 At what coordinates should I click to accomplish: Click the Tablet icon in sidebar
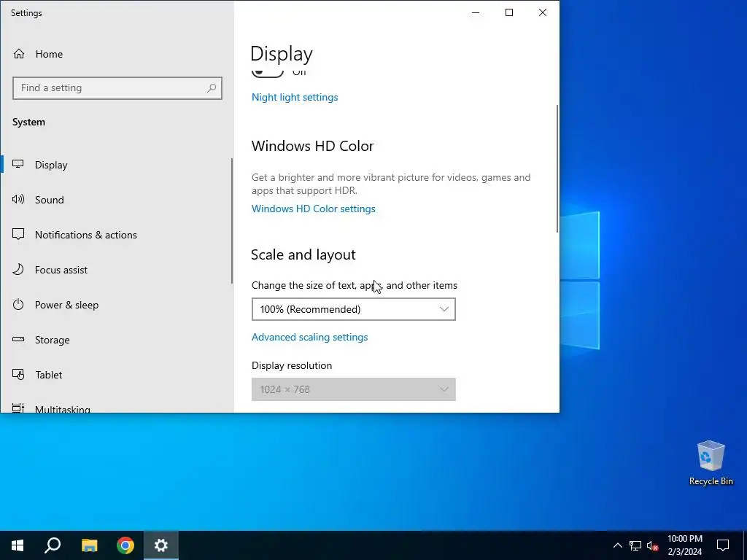(x=18, y=374)
